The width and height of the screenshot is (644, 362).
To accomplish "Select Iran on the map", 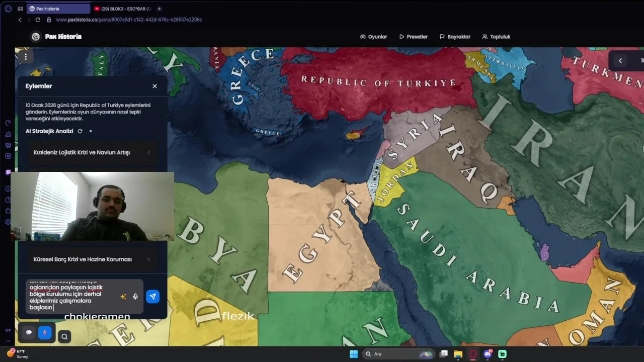I will 563,156.
